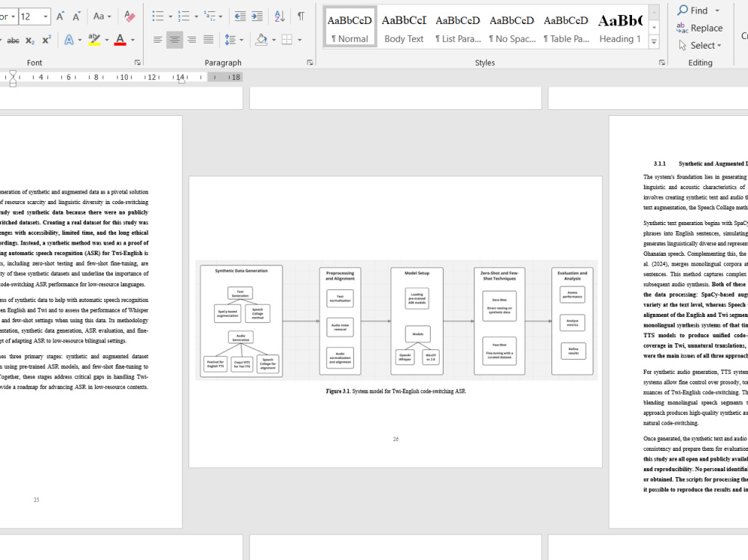Open the Find dropdown arrow
This screenshot has height=560, width=748.
tap(717, 10)
